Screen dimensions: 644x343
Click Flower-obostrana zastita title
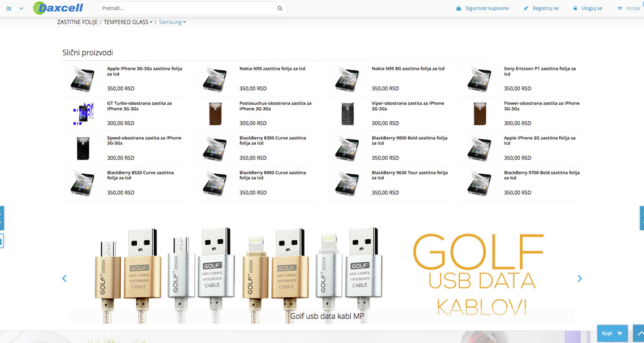point(542,106)
